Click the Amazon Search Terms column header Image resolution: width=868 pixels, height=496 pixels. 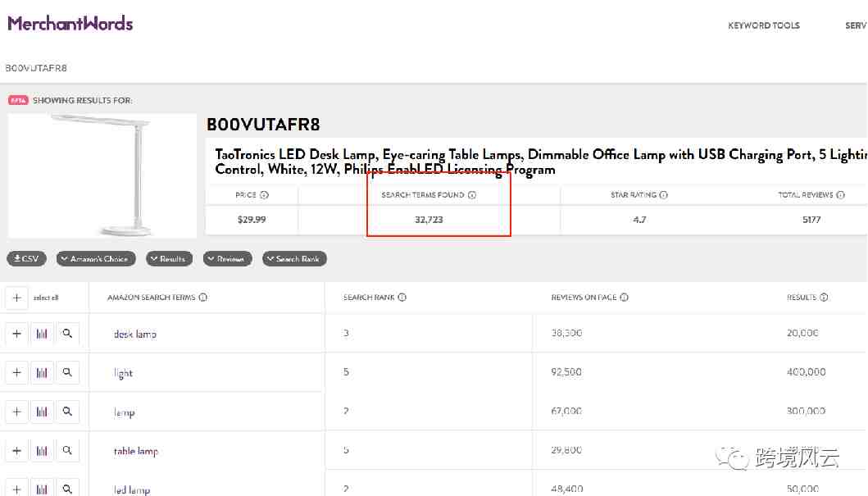151,298
